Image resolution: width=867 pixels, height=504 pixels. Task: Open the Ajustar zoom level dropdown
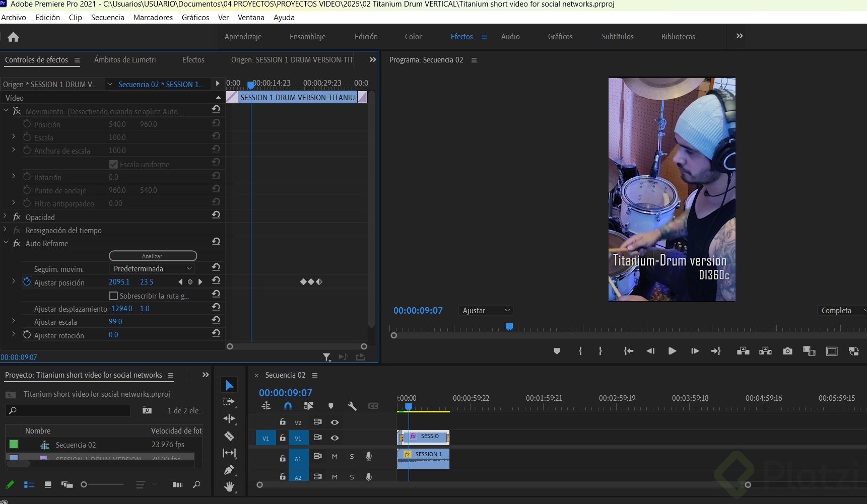[486, 311]
